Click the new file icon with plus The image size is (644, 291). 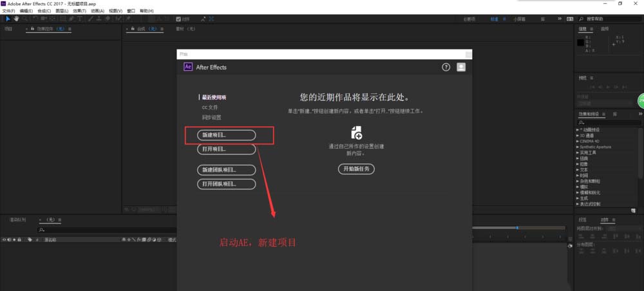(x=357, y=133)
